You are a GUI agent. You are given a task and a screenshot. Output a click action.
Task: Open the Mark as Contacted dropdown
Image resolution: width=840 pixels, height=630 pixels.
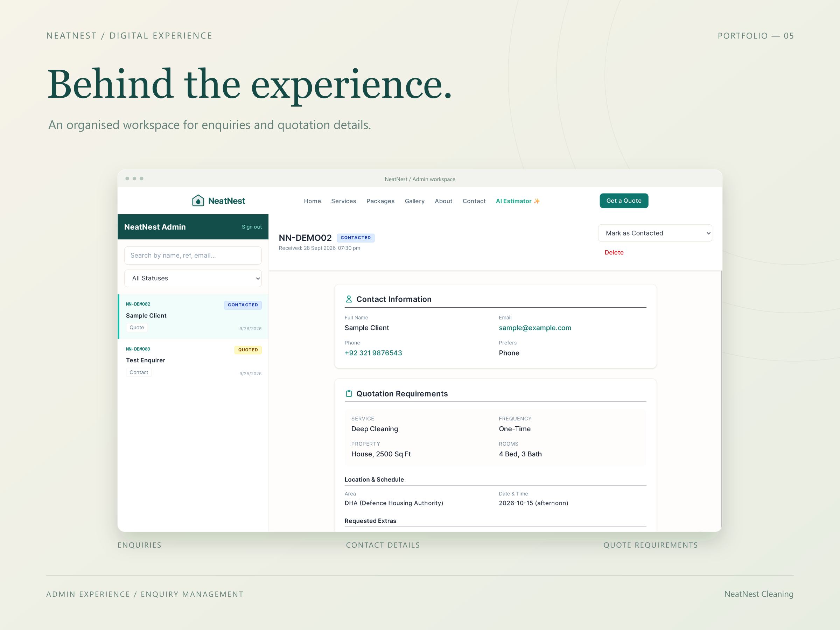click(655, 233)
